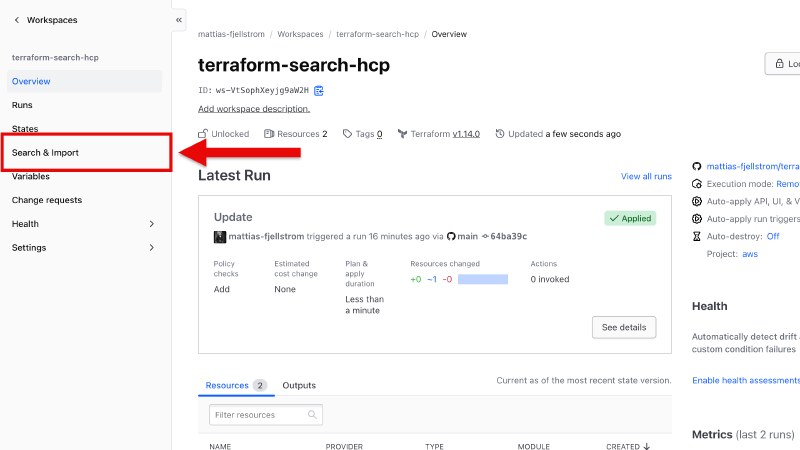Click the Auto-apply run triggers icon
This screenshot has height=450, width=800.
[697, 219]
